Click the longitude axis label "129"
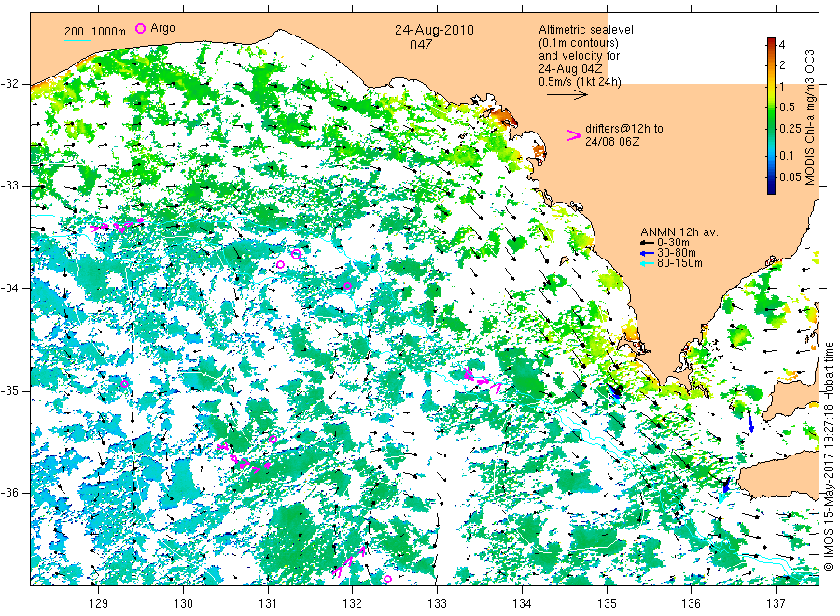The height and width of the screenshot is (616, 840). [99, 603]
